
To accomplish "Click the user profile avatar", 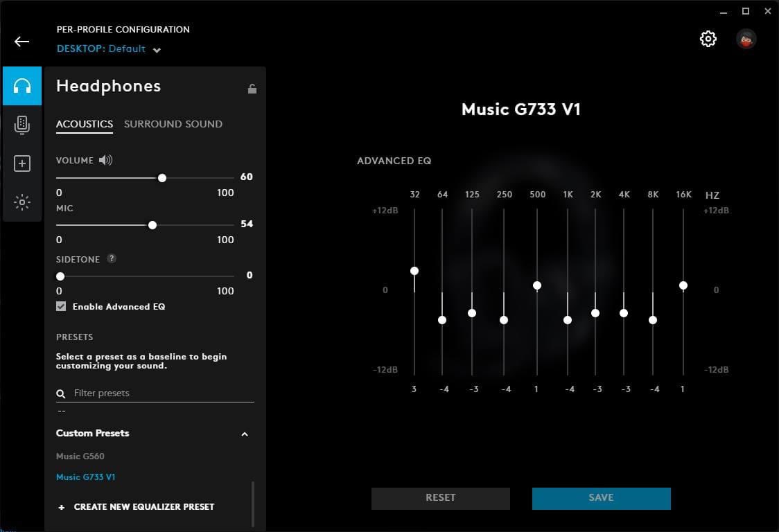I will [x=746, y=38].
